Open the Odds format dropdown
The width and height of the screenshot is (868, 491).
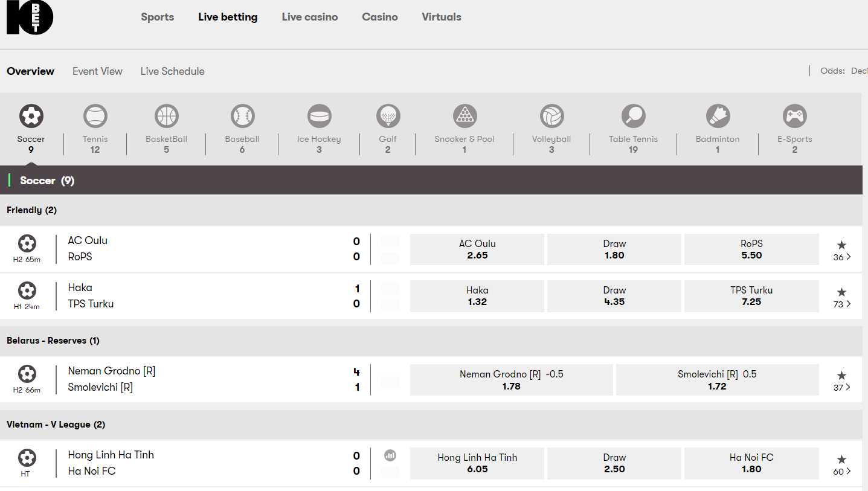844,71
